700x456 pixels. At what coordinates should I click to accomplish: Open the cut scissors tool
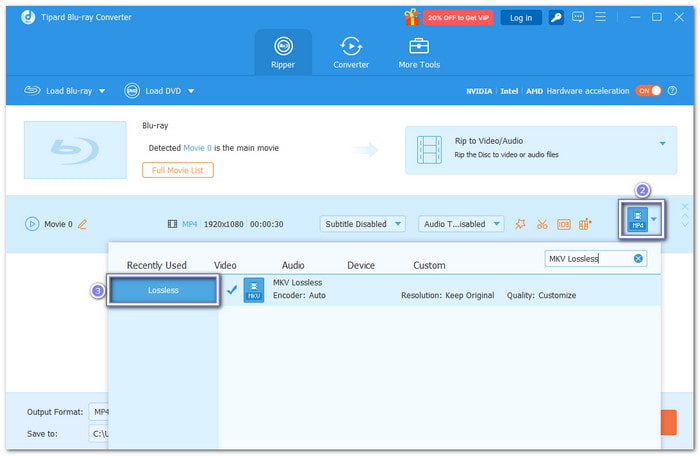(542, 224)
